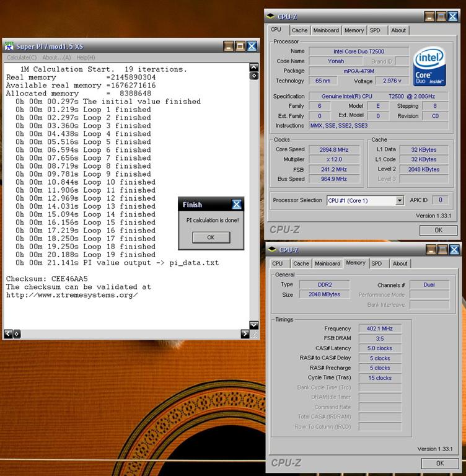Click Super PI vertical scrollbar up arrow
The height and width of the screenshot is (476, 466).
[x=254, y=67]
